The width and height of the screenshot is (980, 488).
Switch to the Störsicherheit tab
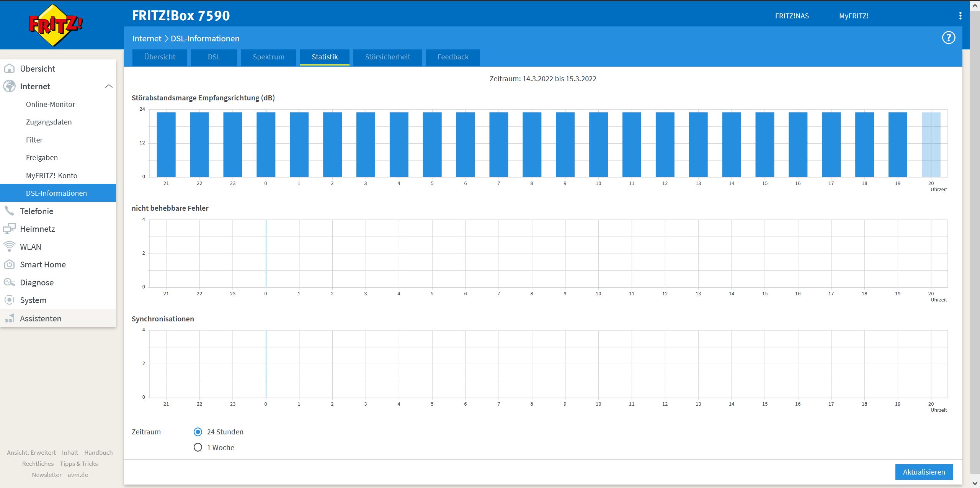[387, 57]
